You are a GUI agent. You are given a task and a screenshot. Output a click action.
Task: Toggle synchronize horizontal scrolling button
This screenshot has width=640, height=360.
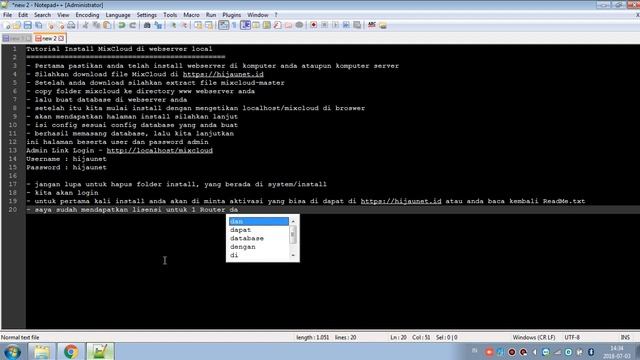tap(209, 25)
